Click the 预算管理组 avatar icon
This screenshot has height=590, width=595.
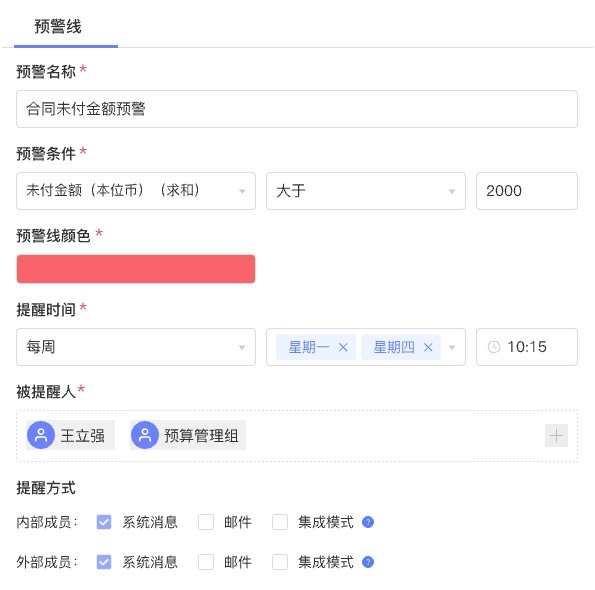pos(145,435)
